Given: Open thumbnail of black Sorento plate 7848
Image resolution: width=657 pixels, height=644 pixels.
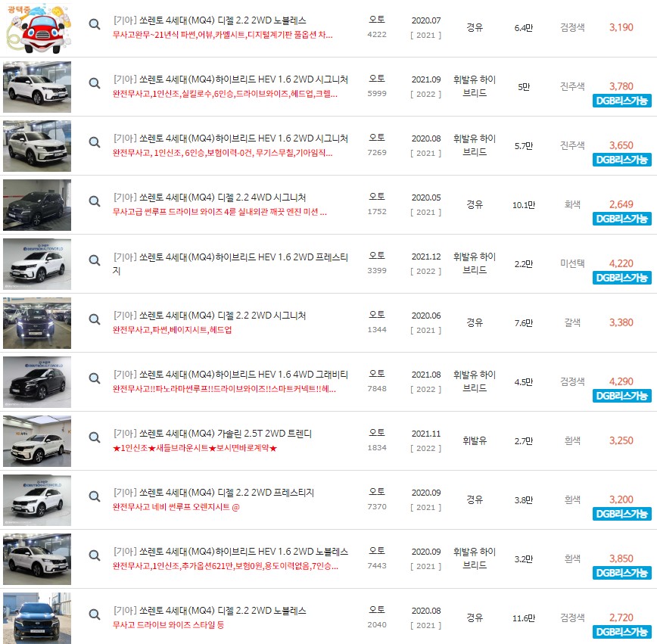Looking at the screenshot, I should coord(37,383).
